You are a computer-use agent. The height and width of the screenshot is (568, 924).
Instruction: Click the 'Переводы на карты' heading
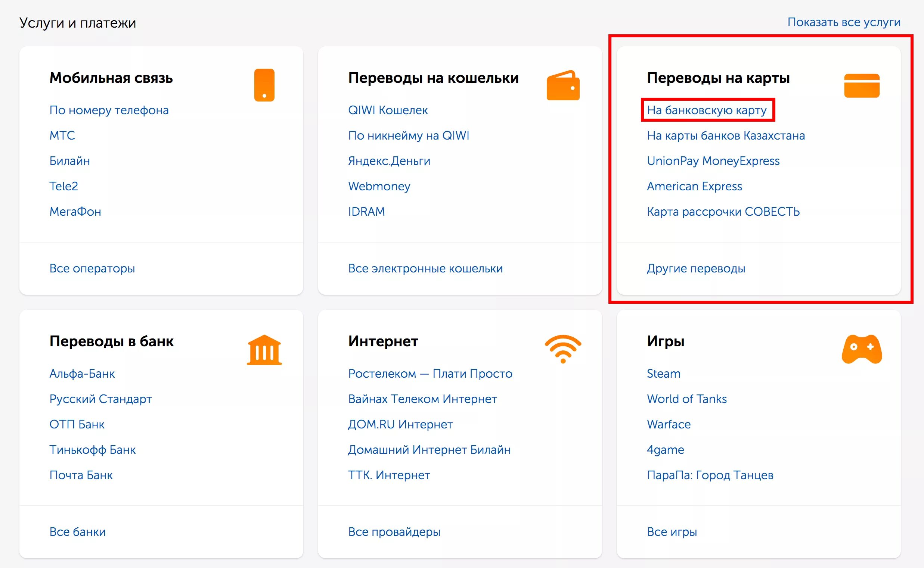[x=718, y=78]
